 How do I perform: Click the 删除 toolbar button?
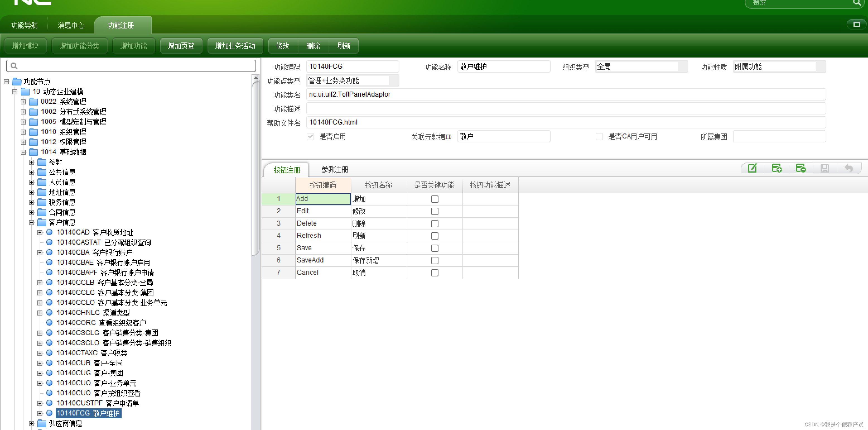point(313,46)
